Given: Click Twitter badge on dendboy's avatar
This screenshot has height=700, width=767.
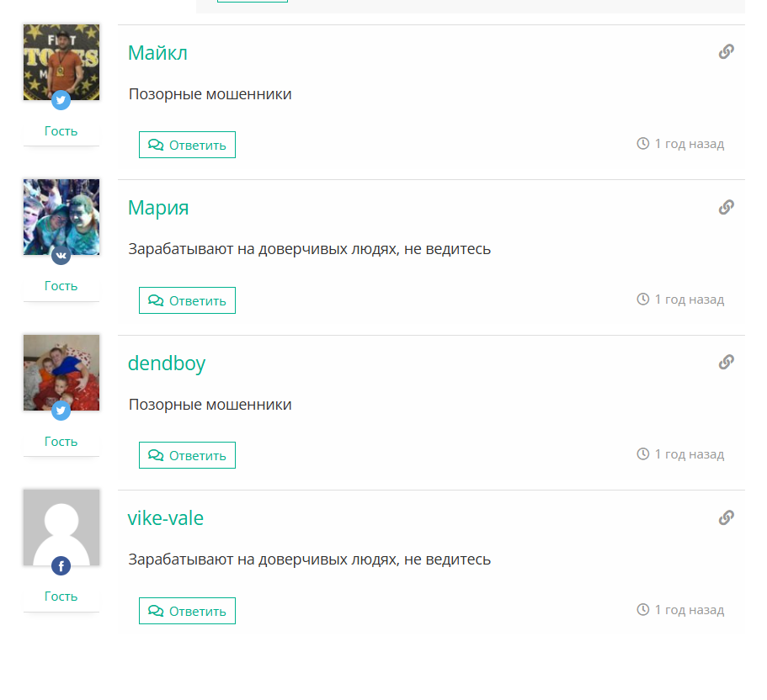Looking at the screenshot, I should tap(61, 411).
